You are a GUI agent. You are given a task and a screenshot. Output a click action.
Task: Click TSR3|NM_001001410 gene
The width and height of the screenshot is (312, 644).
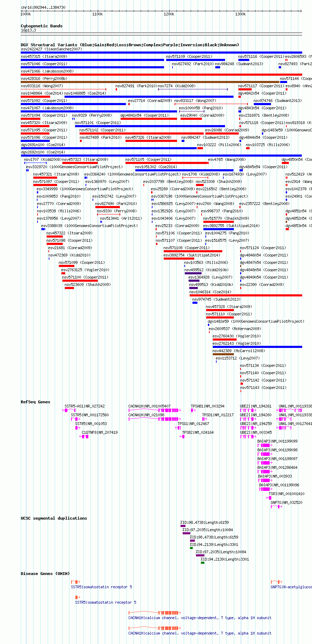coord(286,494)
